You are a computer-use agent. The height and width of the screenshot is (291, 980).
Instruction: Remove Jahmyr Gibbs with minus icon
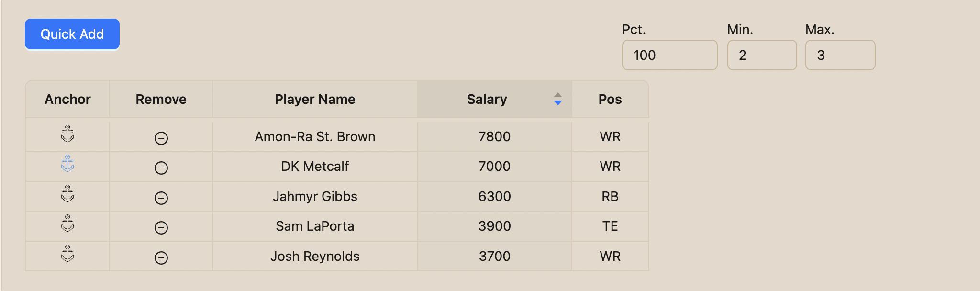(161, 198)
